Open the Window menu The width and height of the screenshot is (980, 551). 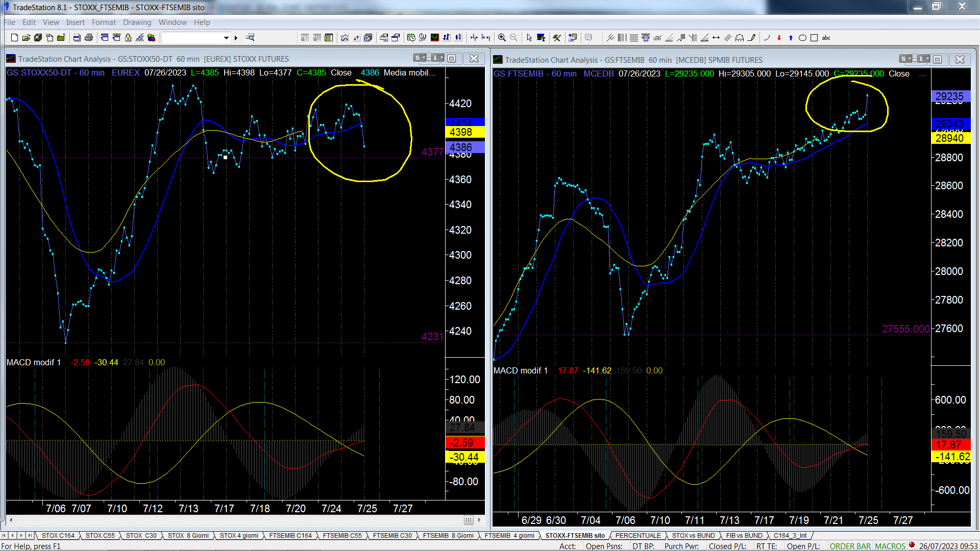173,22
